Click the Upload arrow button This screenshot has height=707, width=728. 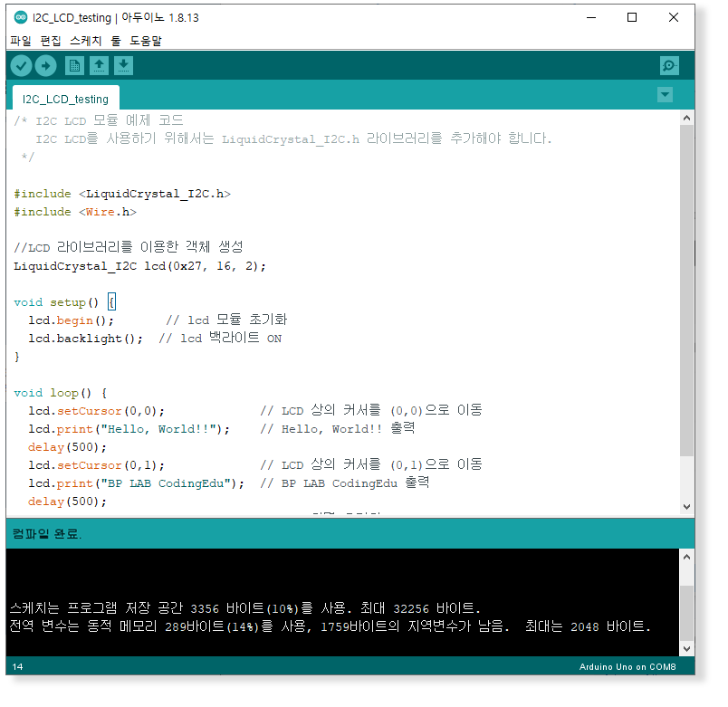(45, 66)
